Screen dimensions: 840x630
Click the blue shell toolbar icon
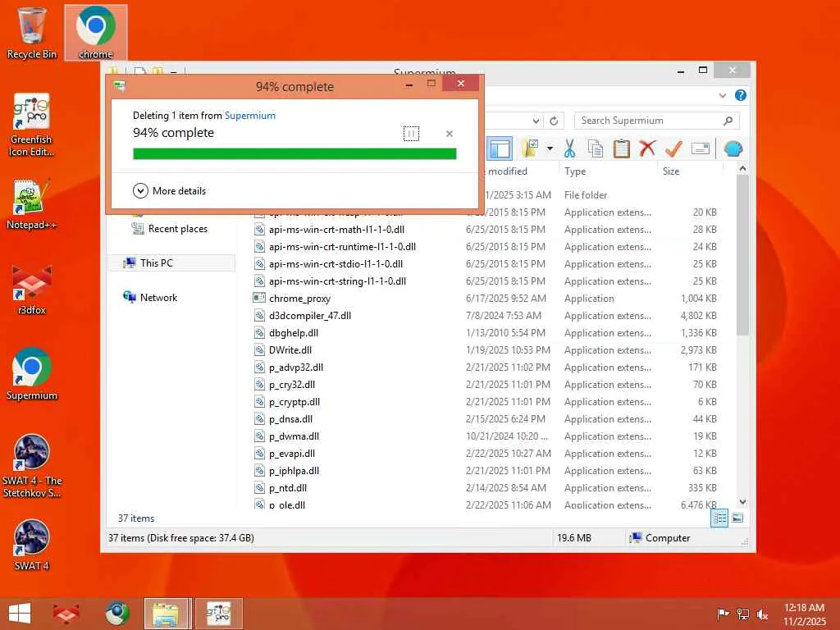tap(733, 148)
